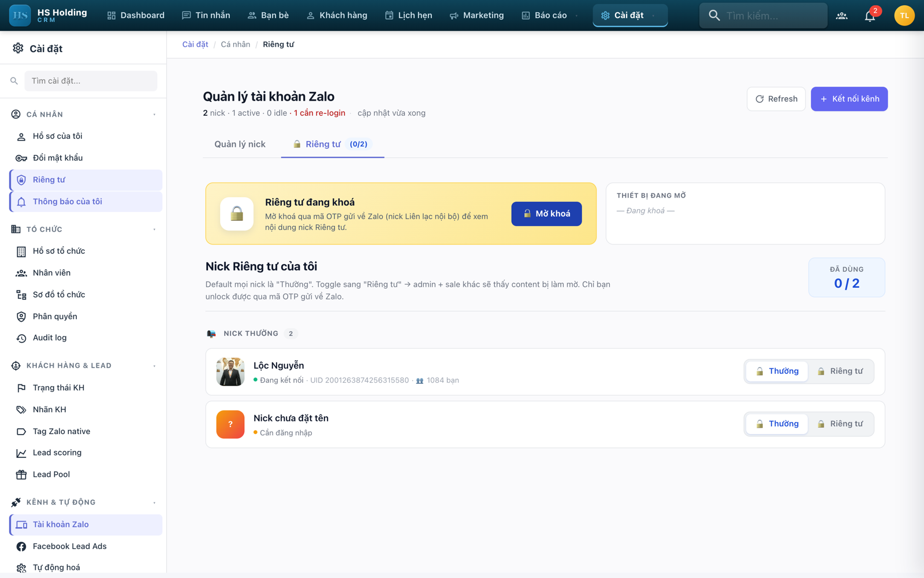The width and height of the screenshot is (924, 578).
Task: Click the Cài đặt gear icon in sidebar header
Action: coord(18,49)
